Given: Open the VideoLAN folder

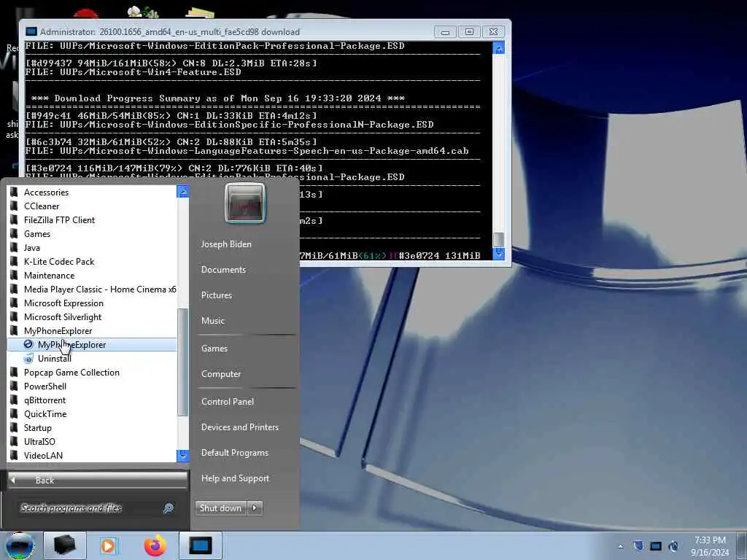Looking at the screenshot, I should (43, 455).
